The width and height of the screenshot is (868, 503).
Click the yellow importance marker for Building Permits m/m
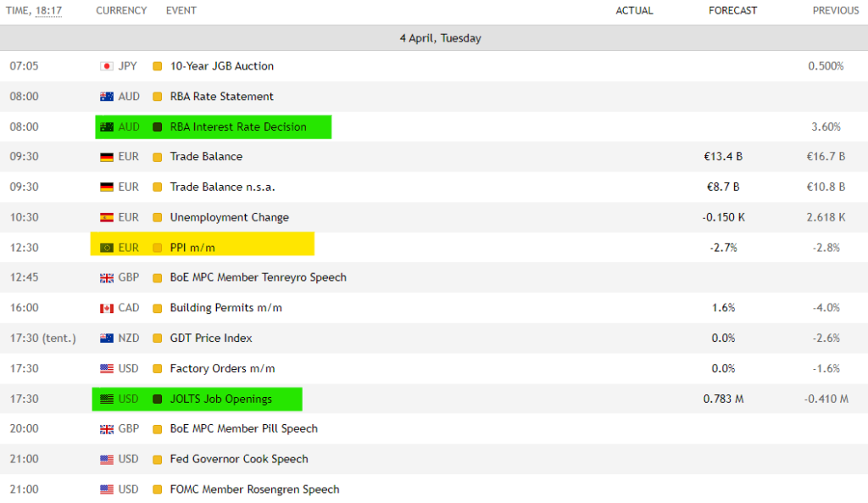coord(157,308)
